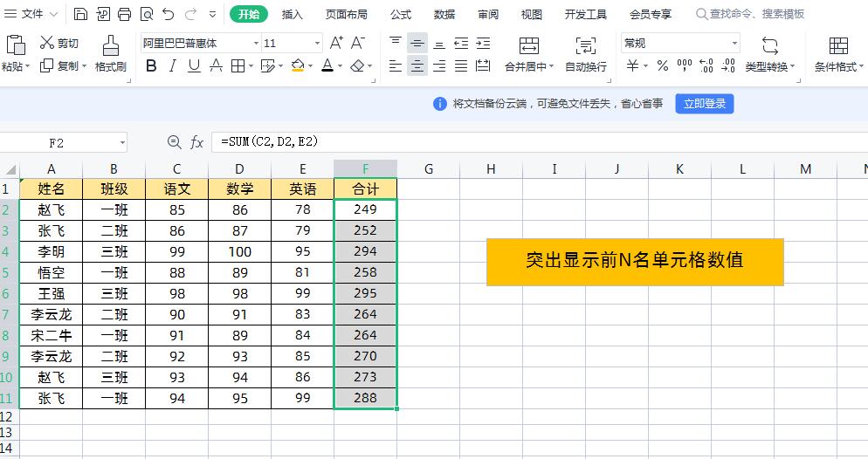
Task: Click the 立即登录 button
Action: tap(704, 104)
